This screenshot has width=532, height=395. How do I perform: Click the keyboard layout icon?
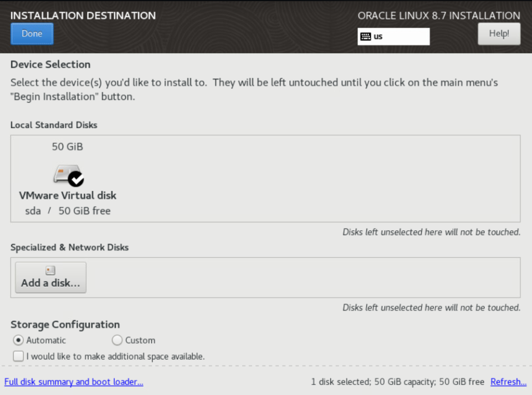[366, 37]
